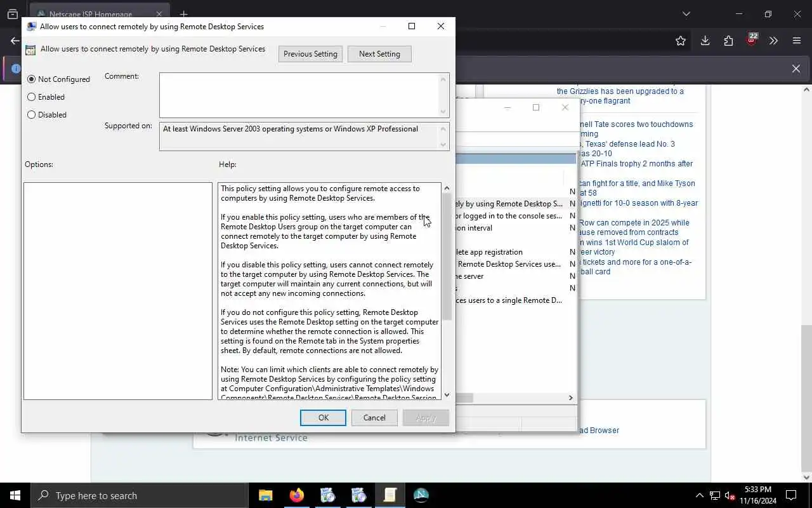Select the 'lete app registration' policy row
The image size is (812, 508).
(x=516, y=252)
